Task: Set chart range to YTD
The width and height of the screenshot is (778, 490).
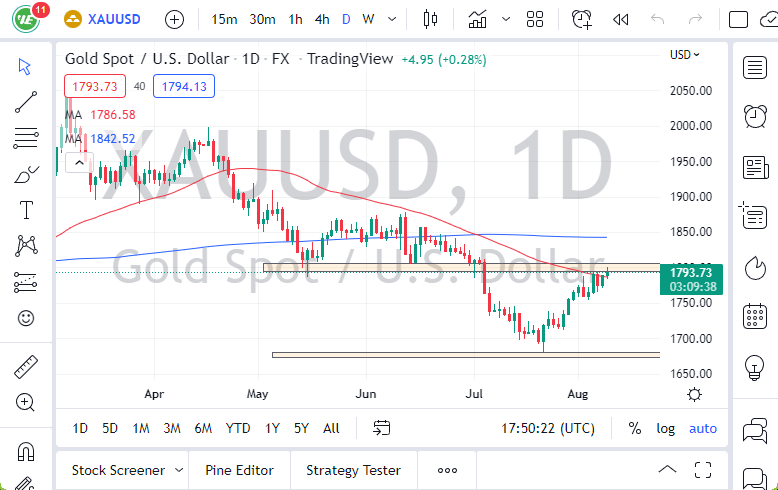Action: click(x=238, y=428)
